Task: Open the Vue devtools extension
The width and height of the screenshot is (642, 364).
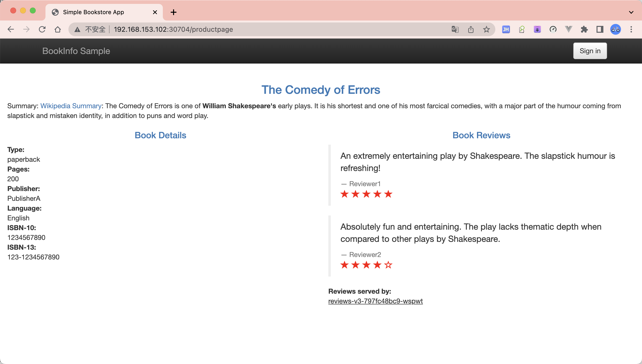Action: coord(568,29)
